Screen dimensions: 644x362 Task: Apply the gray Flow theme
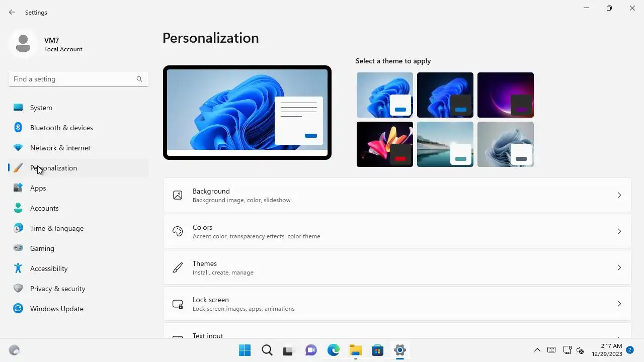[x=506, y=144]
